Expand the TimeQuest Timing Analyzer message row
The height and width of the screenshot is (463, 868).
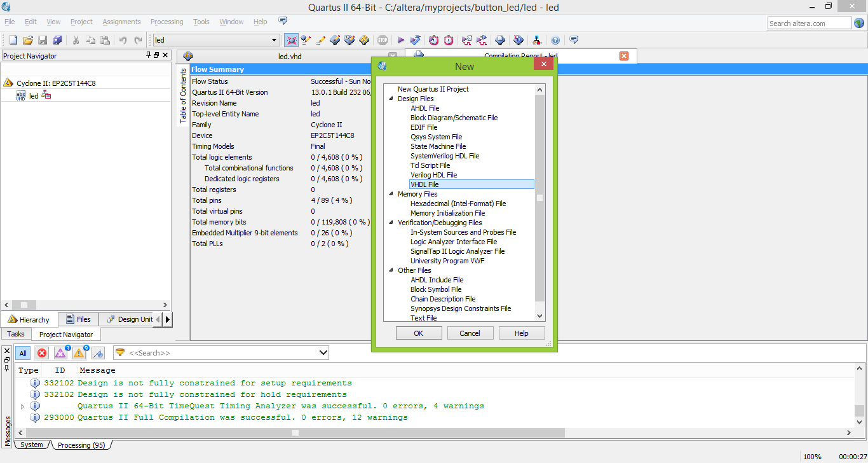pyautogui.click(x=23, y=406)
